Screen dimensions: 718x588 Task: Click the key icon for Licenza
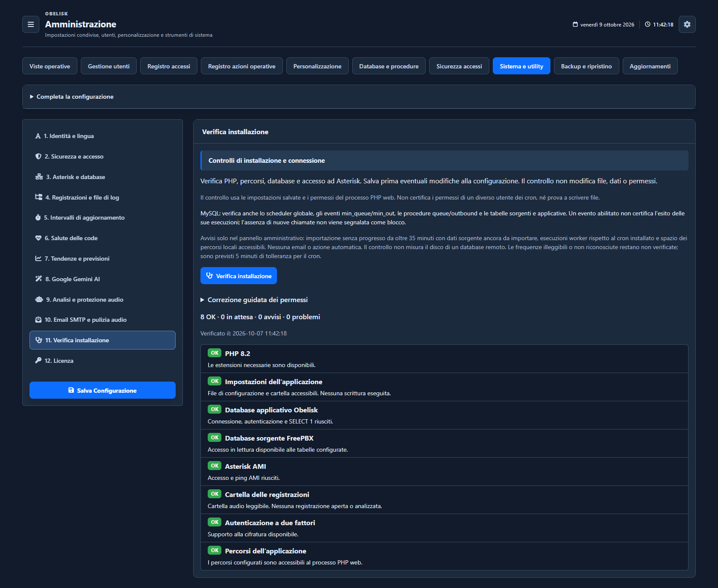[38, 361]
